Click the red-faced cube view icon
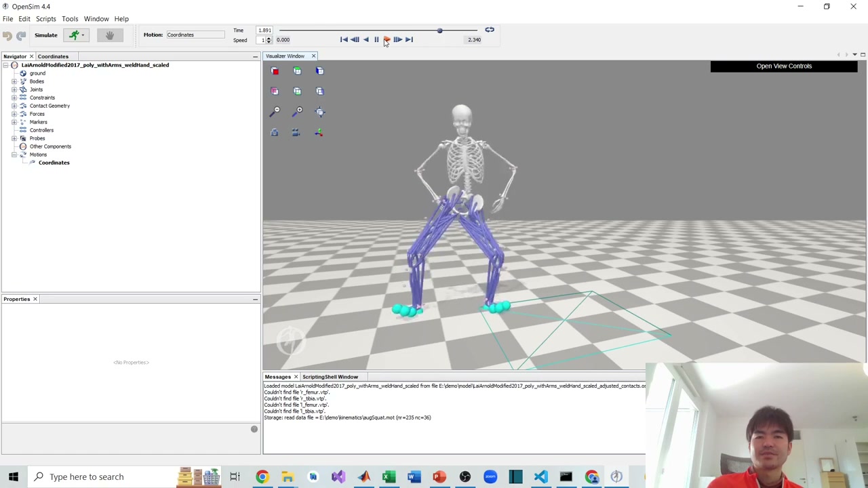Image resolution: width=868 pixels, height=488 pixels. coord(275,70)
